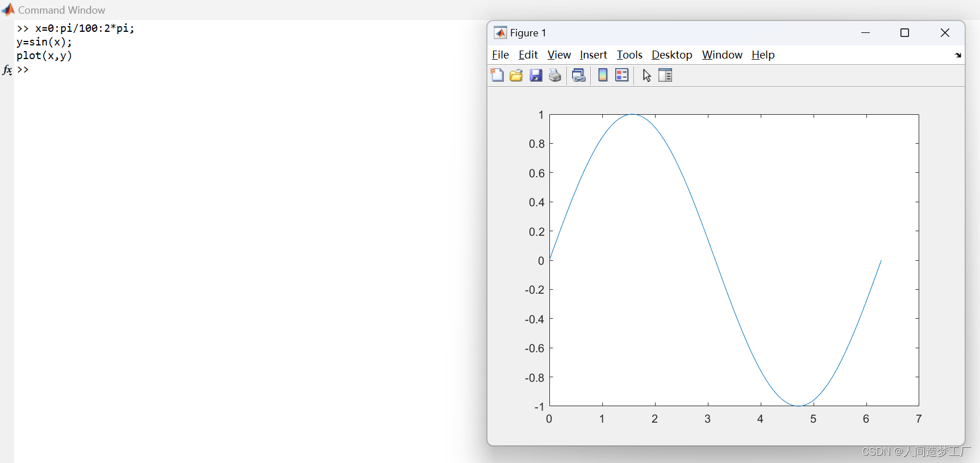This screenshot has height=463, width=980.
Task: Click the 'Command Window' title text
Action: pyautogui.click(x=61, y=10)
